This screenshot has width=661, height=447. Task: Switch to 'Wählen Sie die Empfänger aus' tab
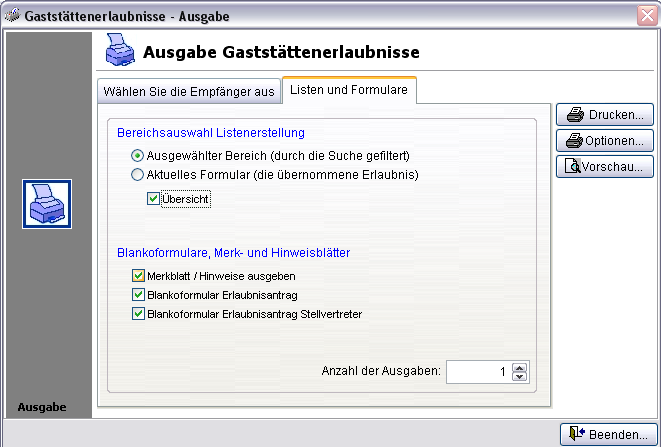pos(189,91)
